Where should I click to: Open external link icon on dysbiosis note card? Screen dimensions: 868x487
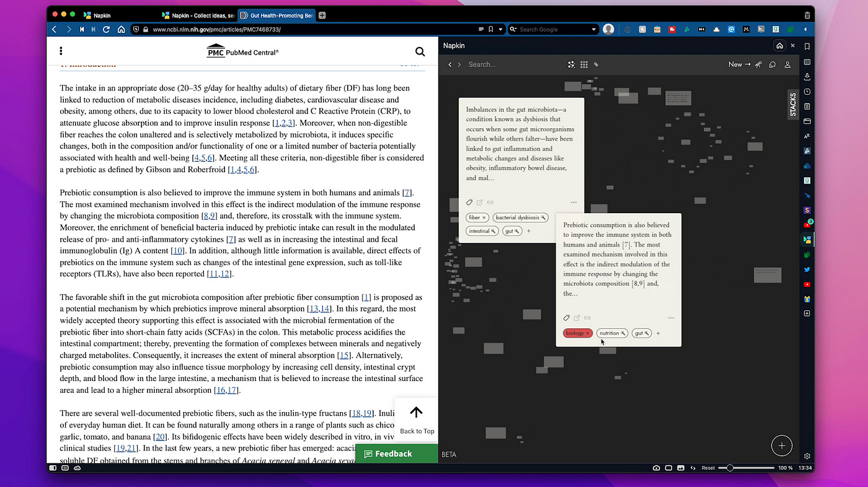click(x=479, y=202)
